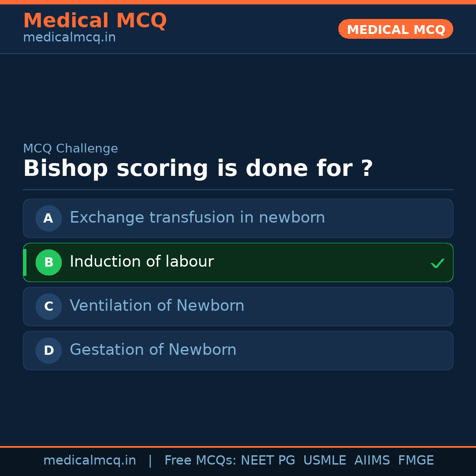Open the medicalmcq.in link below the header title

69,38
